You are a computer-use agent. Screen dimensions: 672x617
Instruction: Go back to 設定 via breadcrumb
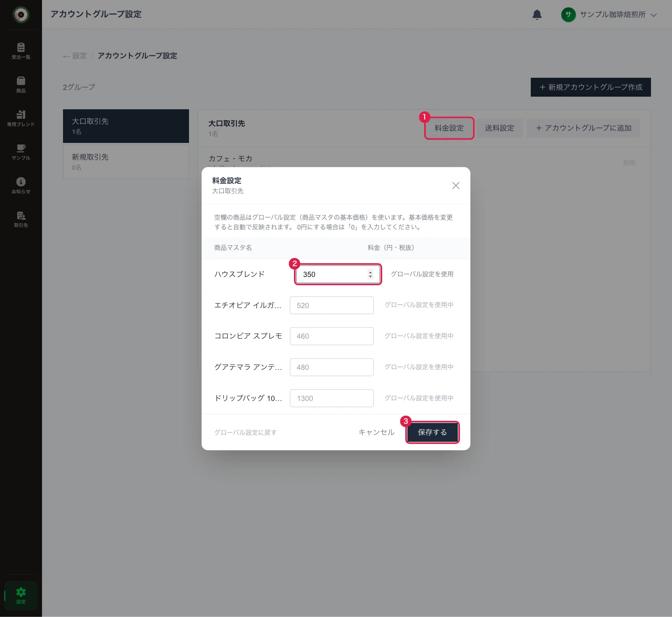[x=75, y=56]
